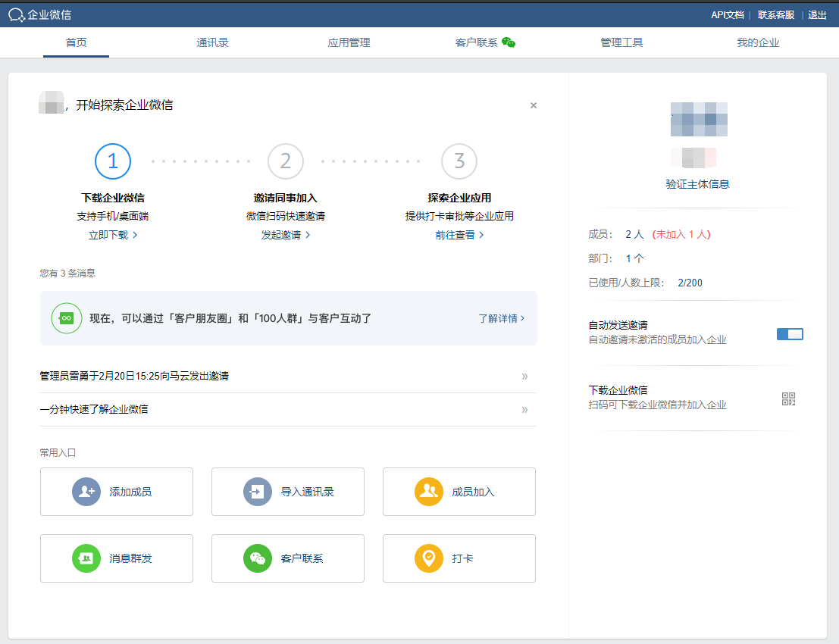Expand 一分钟快速了解企业微信 message arrow
The width and height of the screenshot is (839, 644).
point(524,410)
